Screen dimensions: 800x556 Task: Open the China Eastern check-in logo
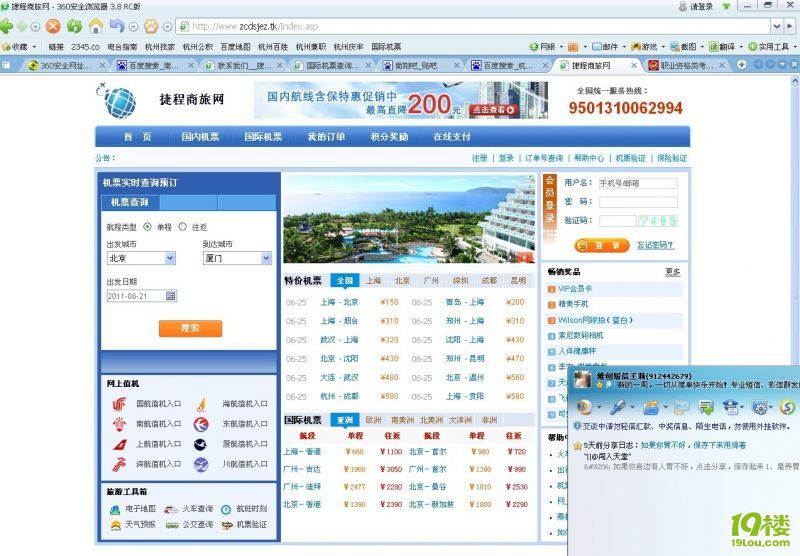tap(201, 424)
